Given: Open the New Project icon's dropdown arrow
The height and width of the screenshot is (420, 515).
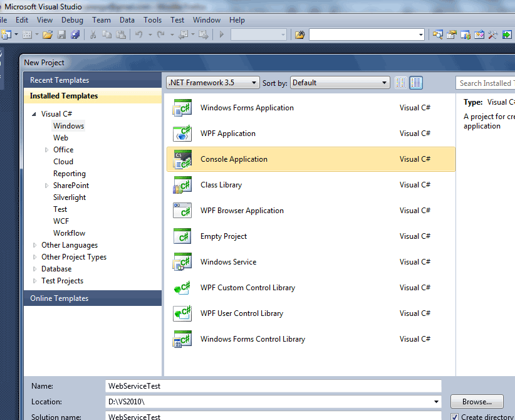Looking at the screenshot, I should pyautogui.click(x=16, y=34).
